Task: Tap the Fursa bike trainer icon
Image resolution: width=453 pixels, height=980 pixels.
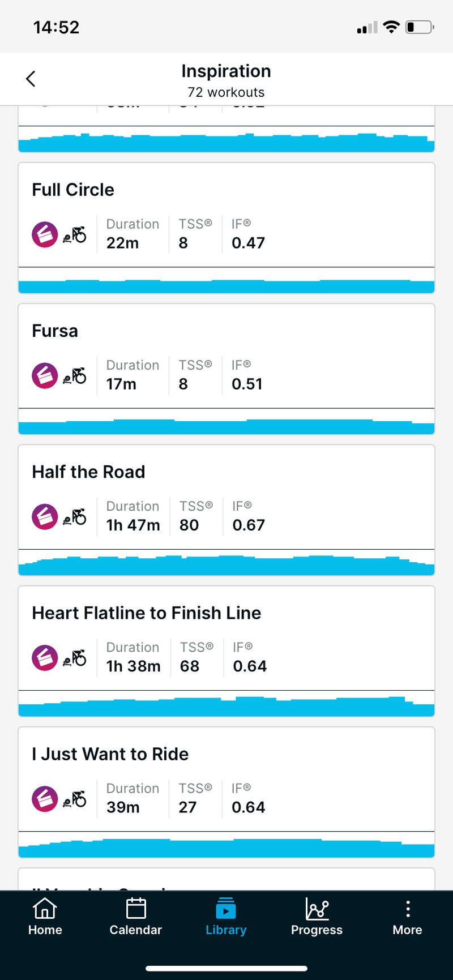Action: click(x=75, y=376)
